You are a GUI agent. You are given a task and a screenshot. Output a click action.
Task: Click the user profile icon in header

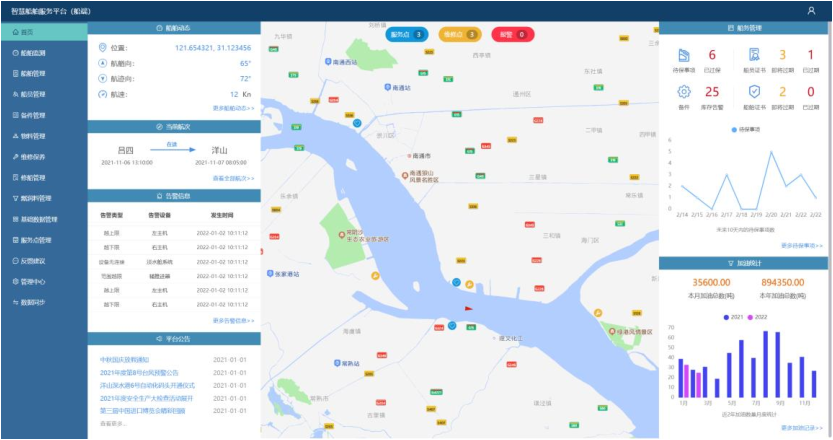click(x=811, y=10)
